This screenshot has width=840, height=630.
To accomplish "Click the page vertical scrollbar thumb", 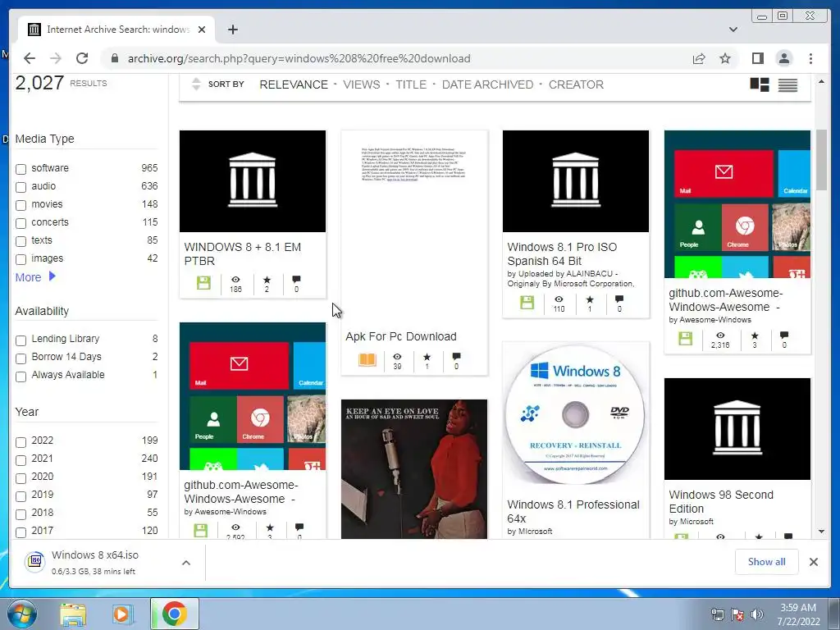I will coord(821,160).
